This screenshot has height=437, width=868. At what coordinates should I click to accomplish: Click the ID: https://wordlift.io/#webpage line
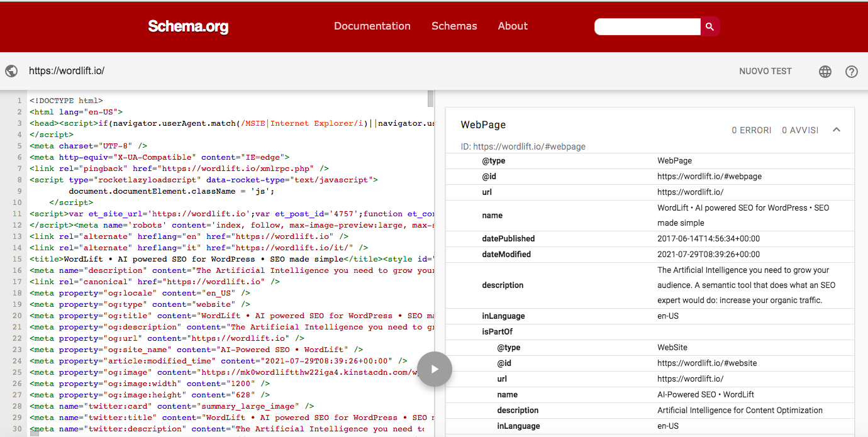click(523, 147)
